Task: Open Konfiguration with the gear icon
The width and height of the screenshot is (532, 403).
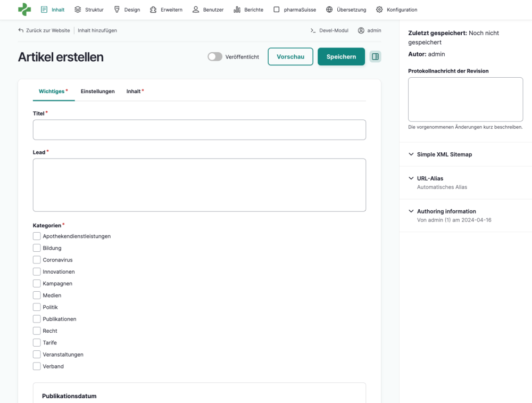Action: [379, 9]
